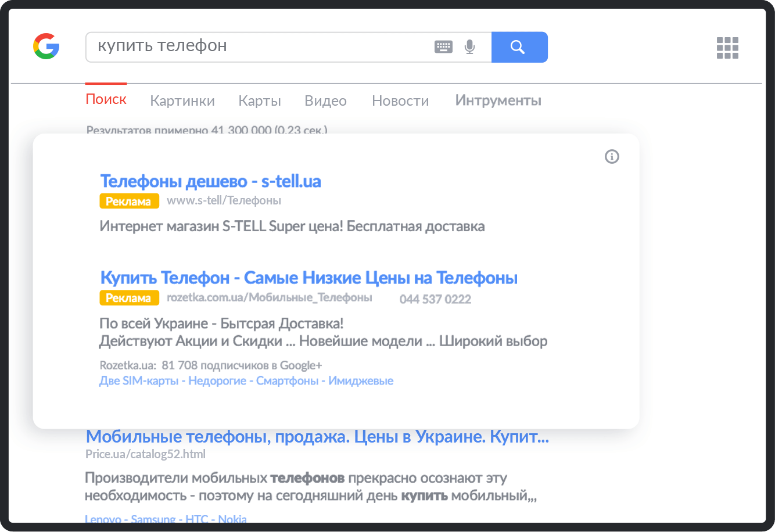Select the Поиск tab

(106, 99)
